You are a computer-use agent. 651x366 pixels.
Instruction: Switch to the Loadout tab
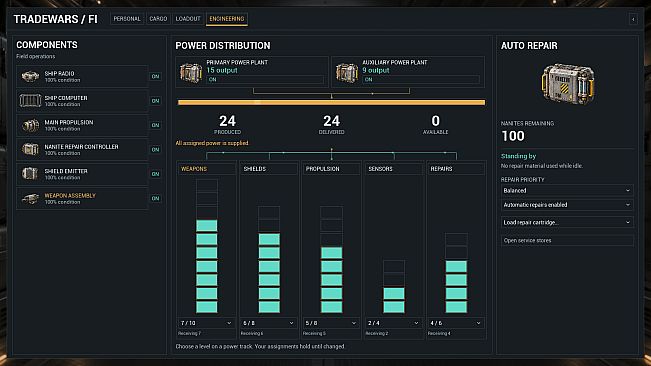[x=188, y=19]
